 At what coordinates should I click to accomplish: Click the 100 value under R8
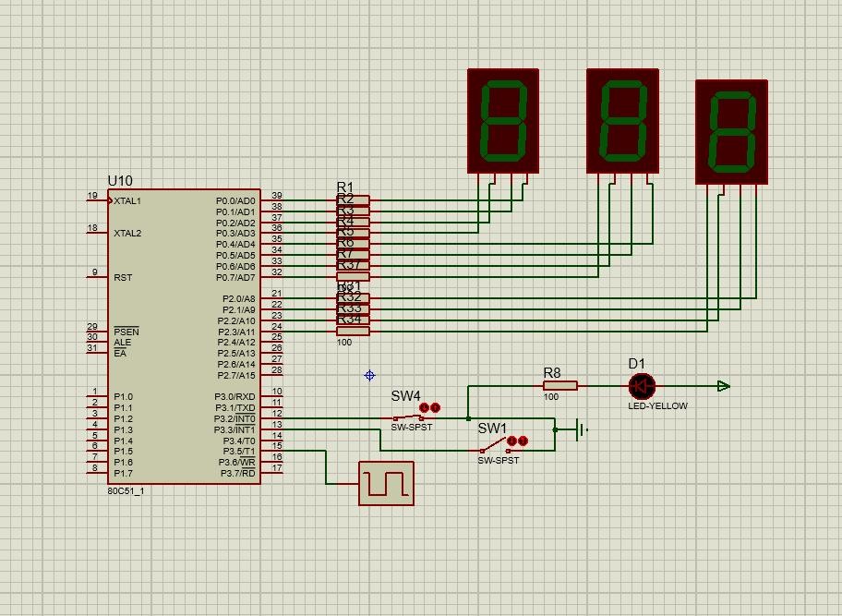(551, 397)
